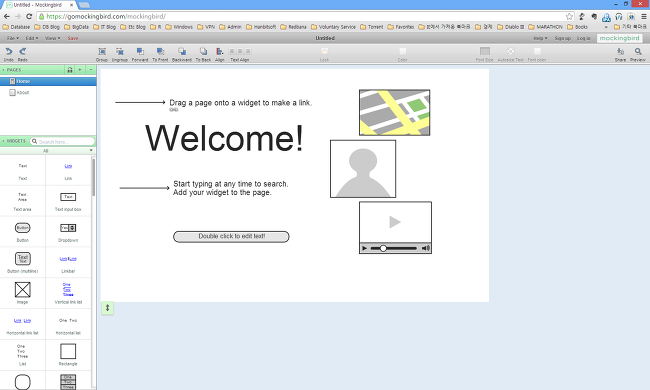Viewport: 650px width, 390px height.
Task: Click the Lock toolbar item
Action: tap(324, 54)
